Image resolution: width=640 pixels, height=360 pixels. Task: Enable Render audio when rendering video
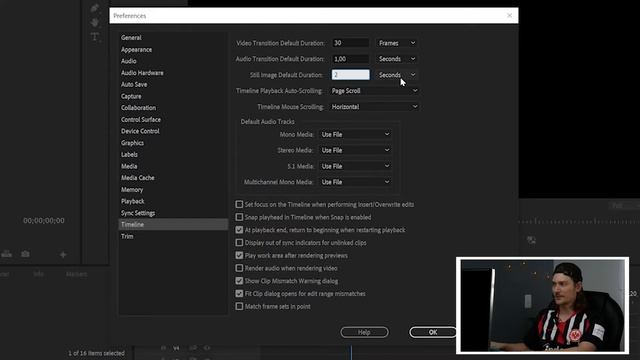point(239,268)
